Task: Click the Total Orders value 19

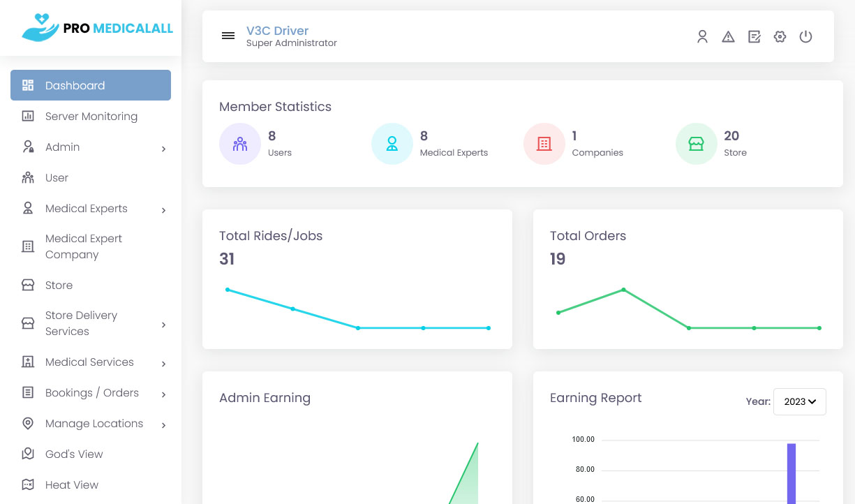Action: (x=558, y=259)
